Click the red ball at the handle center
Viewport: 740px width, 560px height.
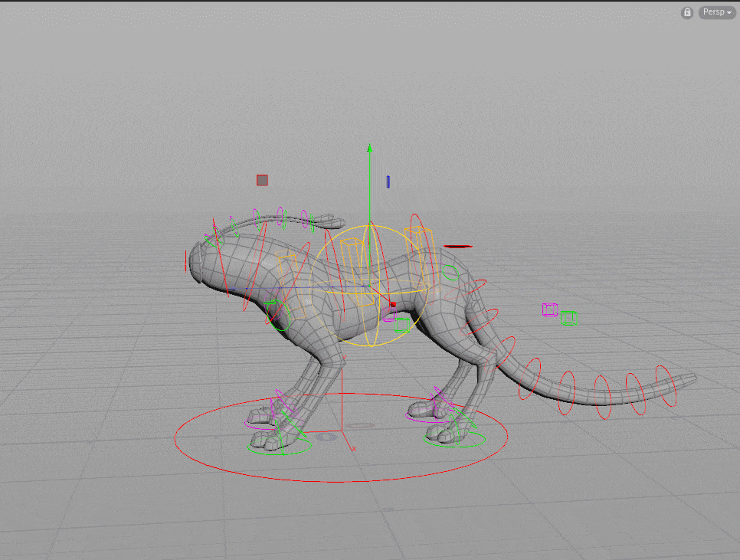[x=393, y=305]
